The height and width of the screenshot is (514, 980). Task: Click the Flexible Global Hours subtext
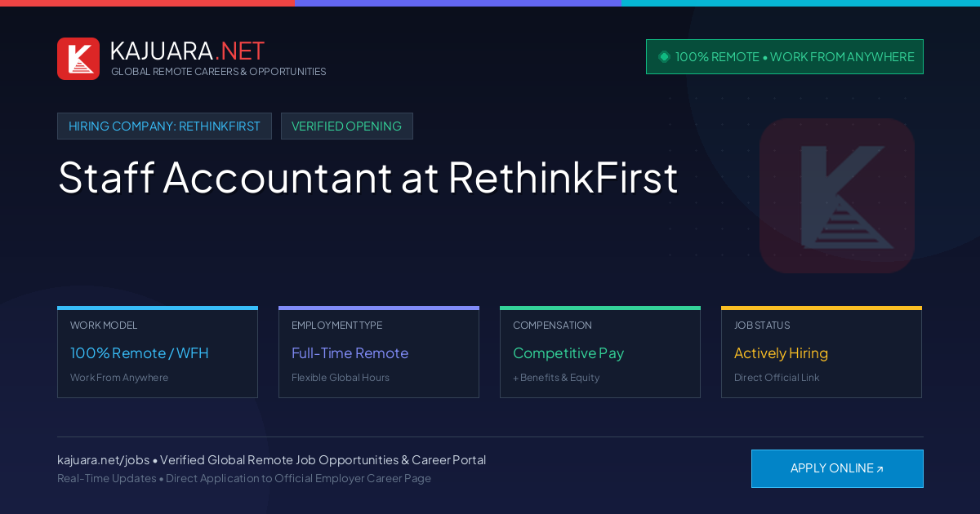341,378
